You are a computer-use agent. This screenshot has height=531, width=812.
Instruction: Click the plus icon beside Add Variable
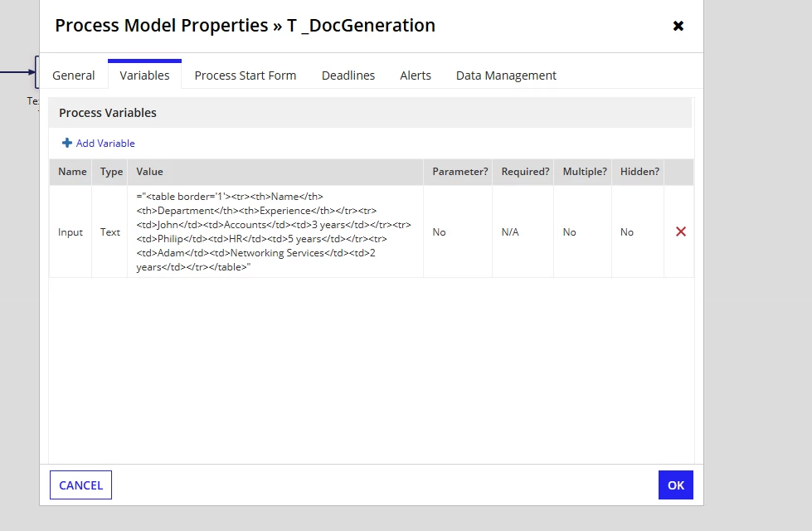tap(67, 143)
